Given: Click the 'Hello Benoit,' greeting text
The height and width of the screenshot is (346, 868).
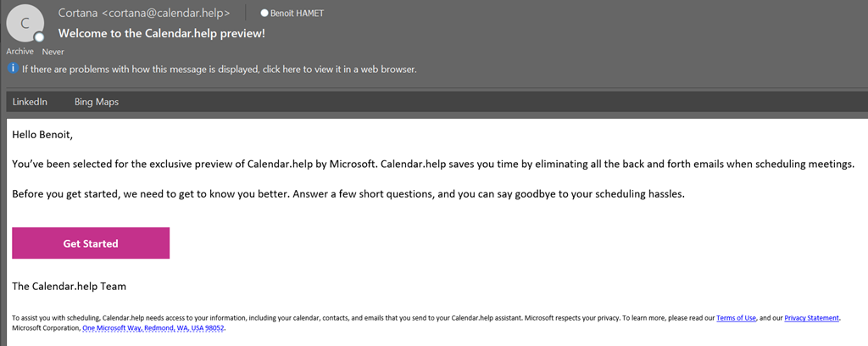Looking at the screenshot, I should [x=48, y=134].
